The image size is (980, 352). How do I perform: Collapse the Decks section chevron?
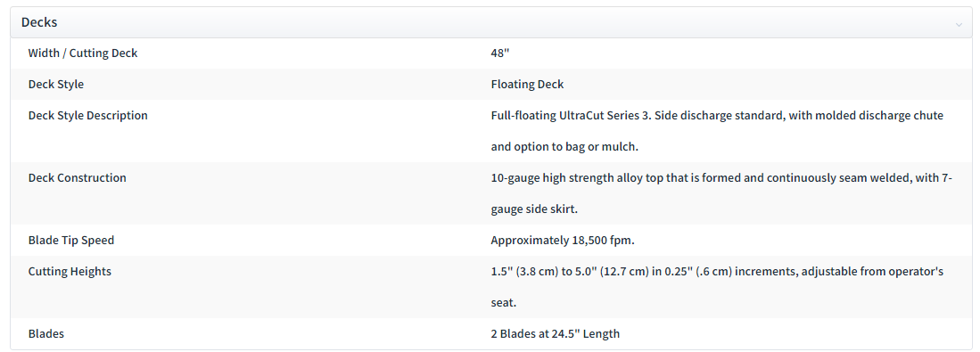point(959,24)
